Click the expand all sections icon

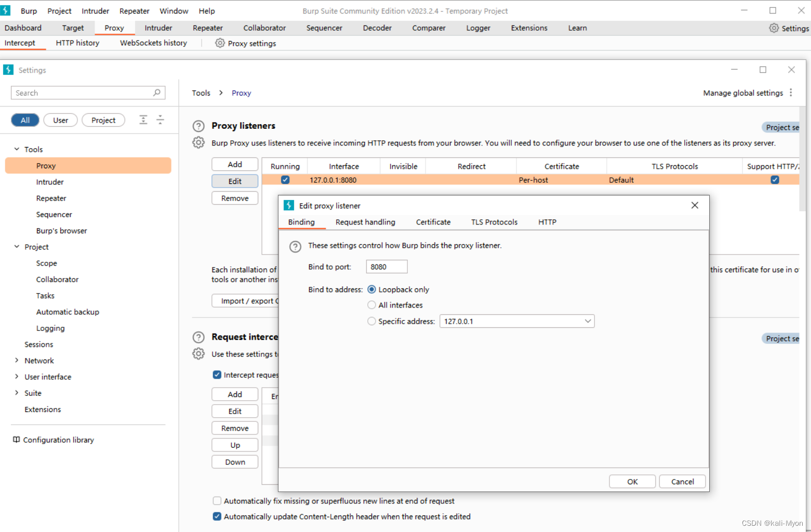click(x=143, y=120)
